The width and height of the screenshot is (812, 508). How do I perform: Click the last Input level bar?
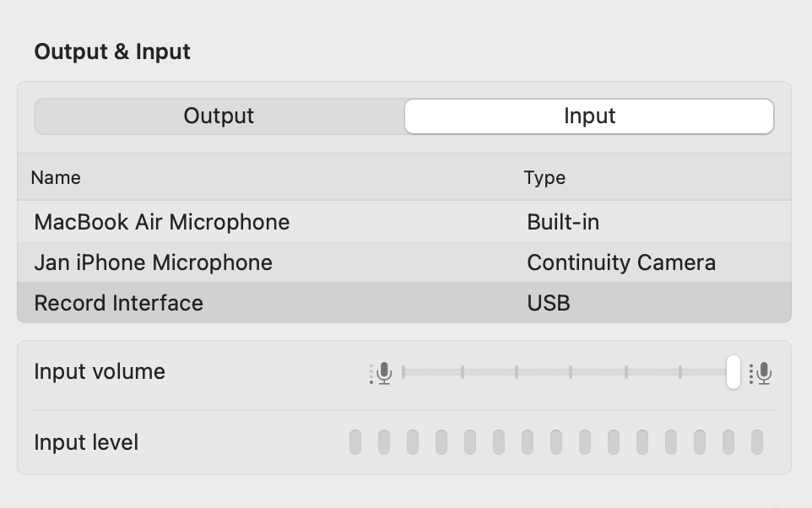tap(757, 442)
